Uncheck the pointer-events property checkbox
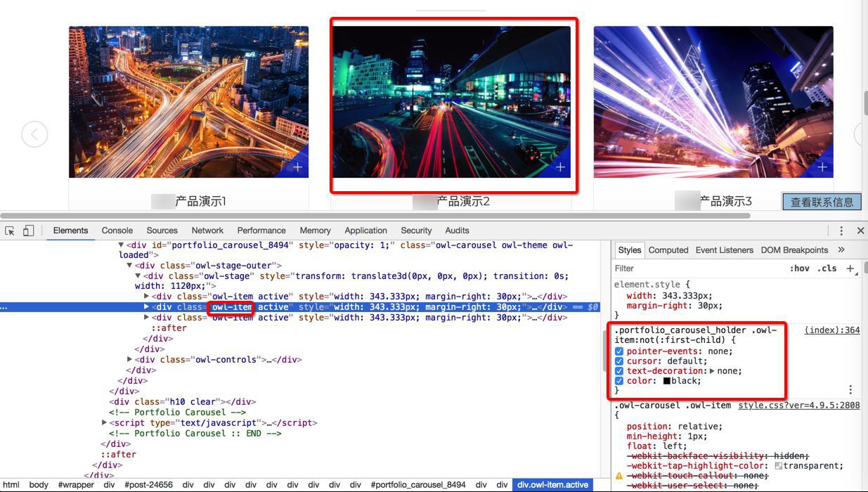This screenshot has width=868, height=492. pyautogui.click(x=619, y=351)
